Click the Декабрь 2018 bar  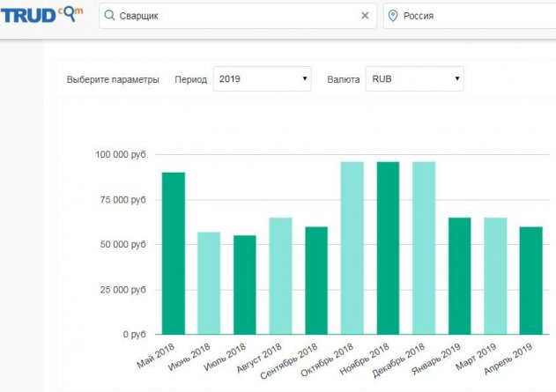click(x=424, y=248)
